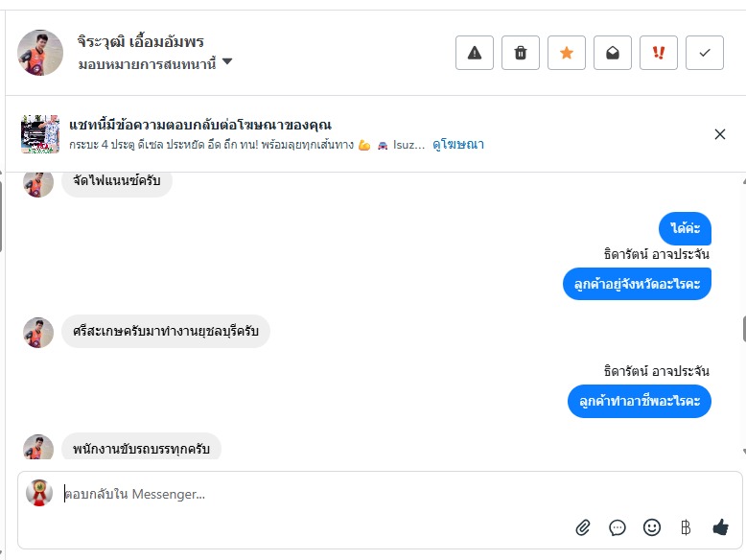Open the ad thumbnail image in banner
This screenshot has width=746, height=560.
coord(40,134)
